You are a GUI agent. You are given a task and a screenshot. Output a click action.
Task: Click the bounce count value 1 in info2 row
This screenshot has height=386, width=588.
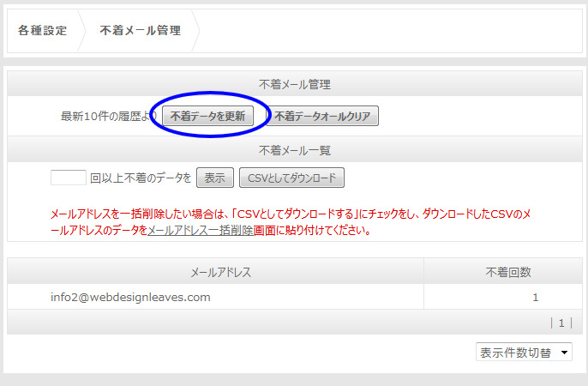click(x=536, y=298)
